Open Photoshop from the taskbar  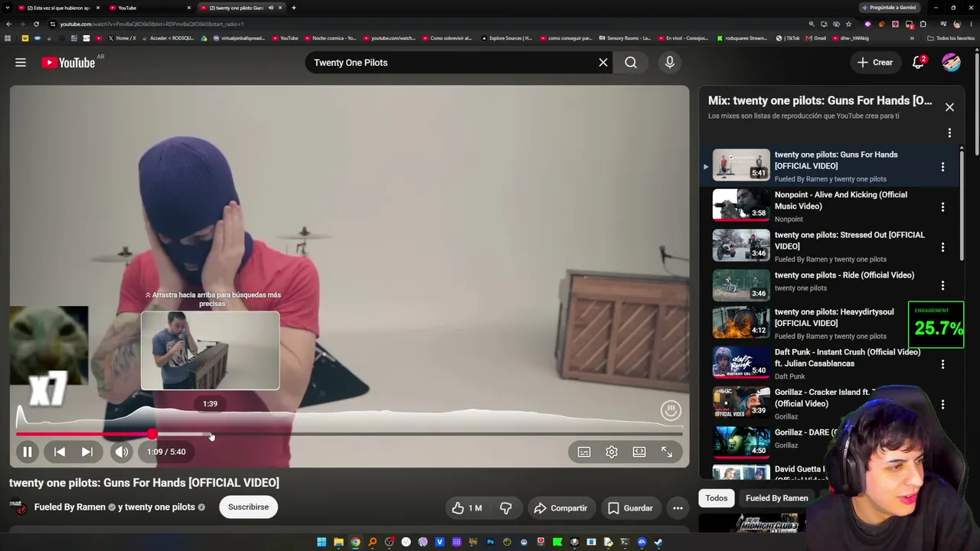pos(490,543)
